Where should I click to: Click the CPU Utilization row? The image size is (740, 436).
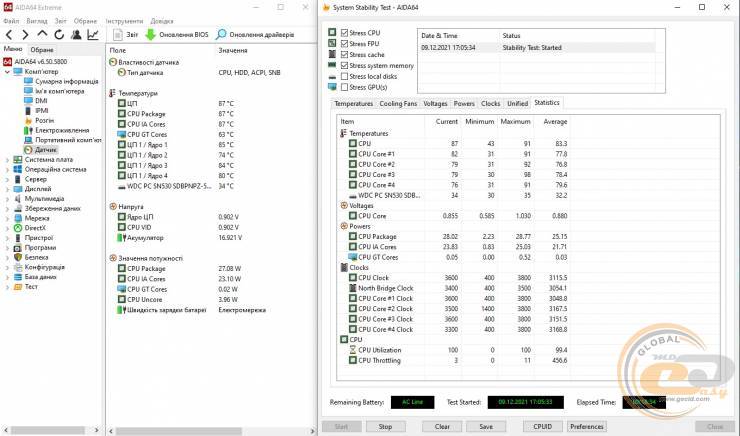(454, 350)
